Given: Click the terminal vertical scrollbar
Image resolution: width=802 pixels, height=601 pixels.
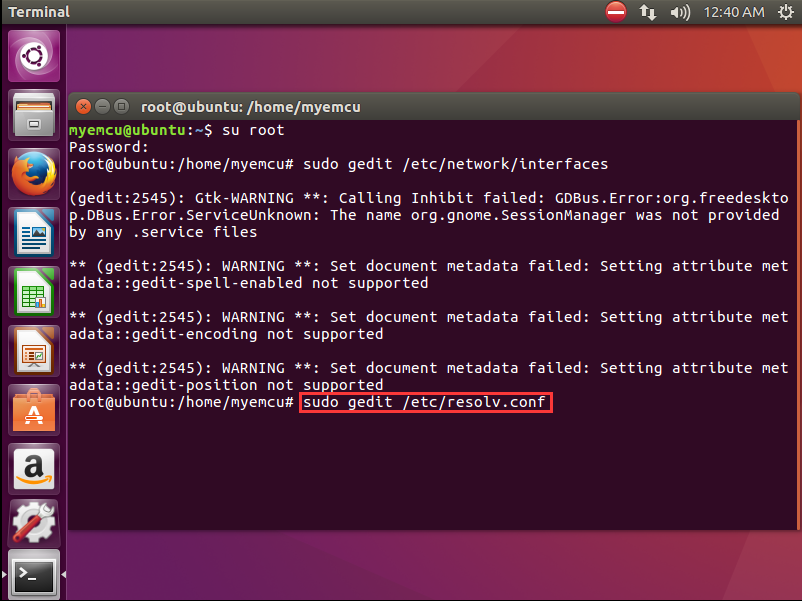Looking at the screenshot, I should click(798, 325).
